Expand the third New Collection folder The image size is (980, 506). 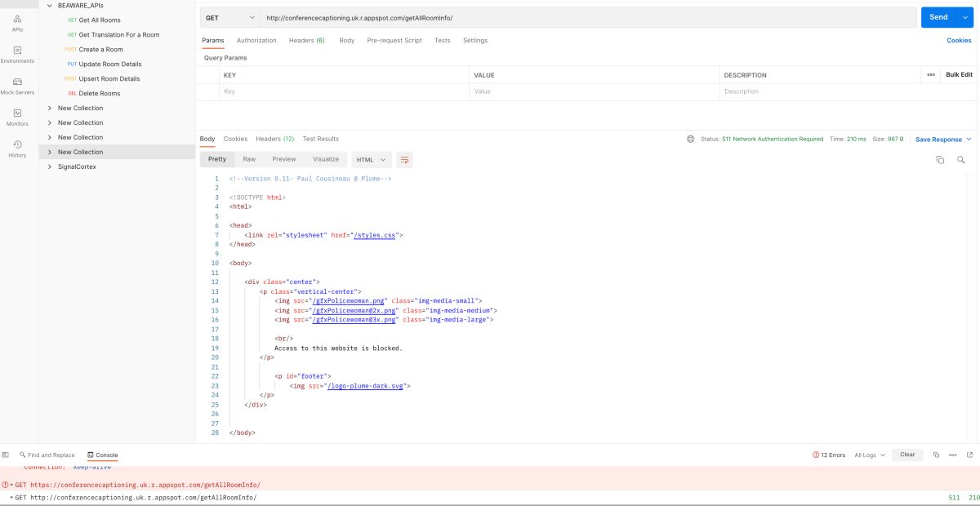pyautogui.click(x=50, y=137)
